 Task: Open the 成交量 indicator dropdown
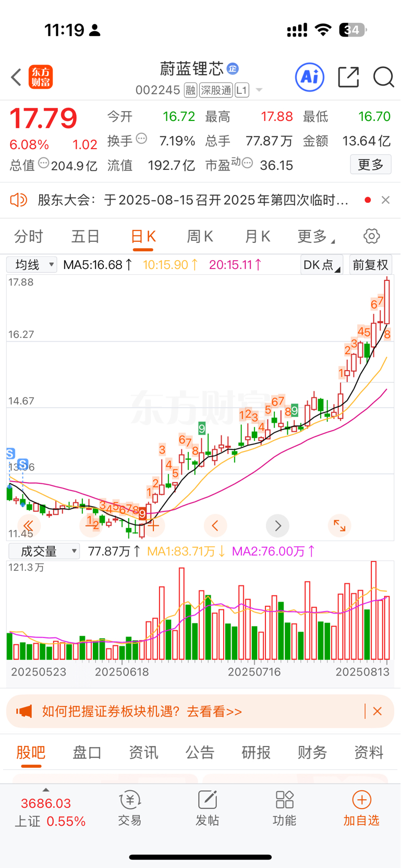[x=44, y=551]
